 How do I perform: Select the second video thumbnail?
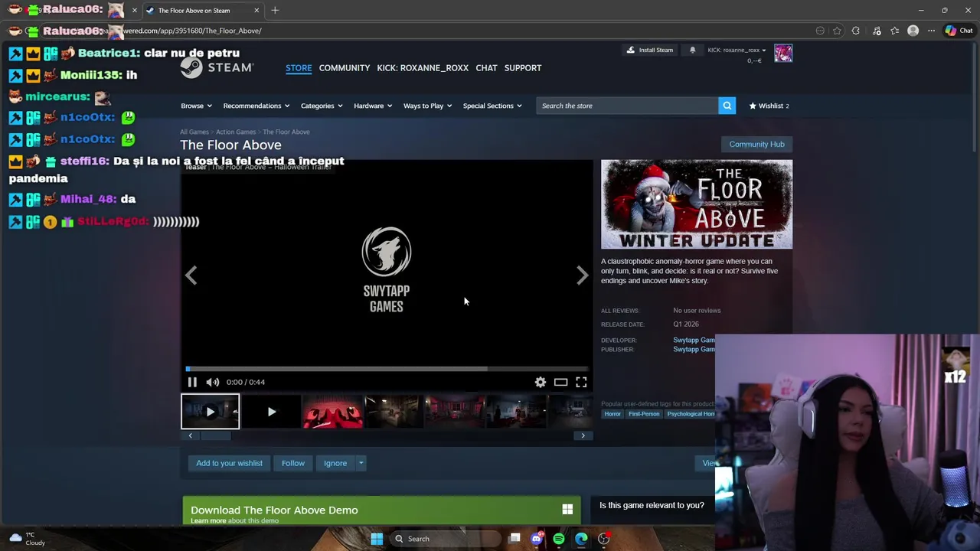click(271, 412)
